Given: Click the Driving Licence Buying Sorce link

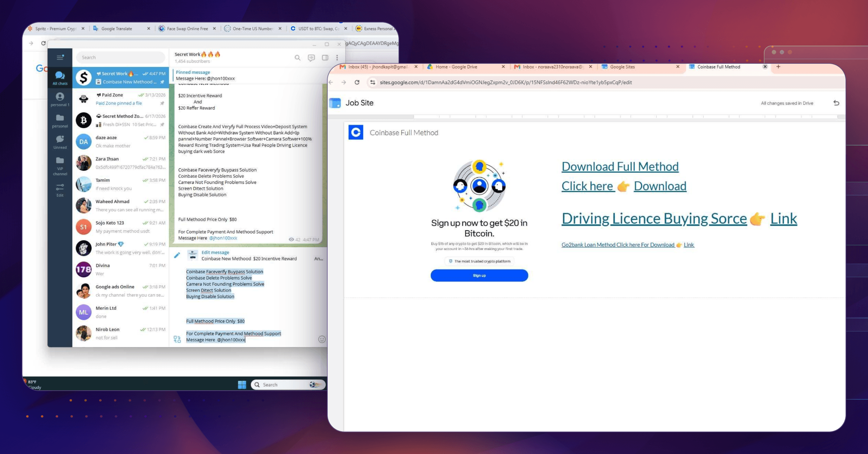Looking at the screenshot, I should pos(654,219).
